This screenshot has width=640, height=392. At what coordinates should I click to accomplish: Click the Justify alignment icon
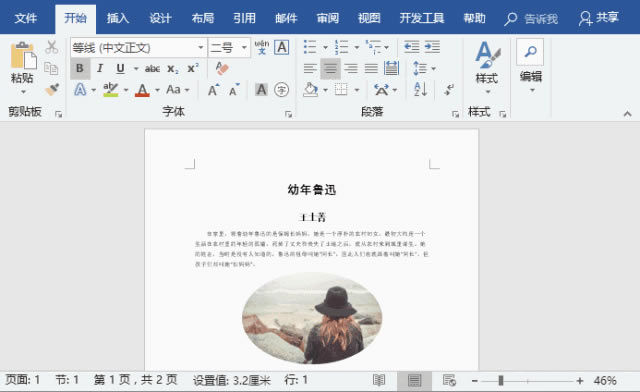click(371, 68)
